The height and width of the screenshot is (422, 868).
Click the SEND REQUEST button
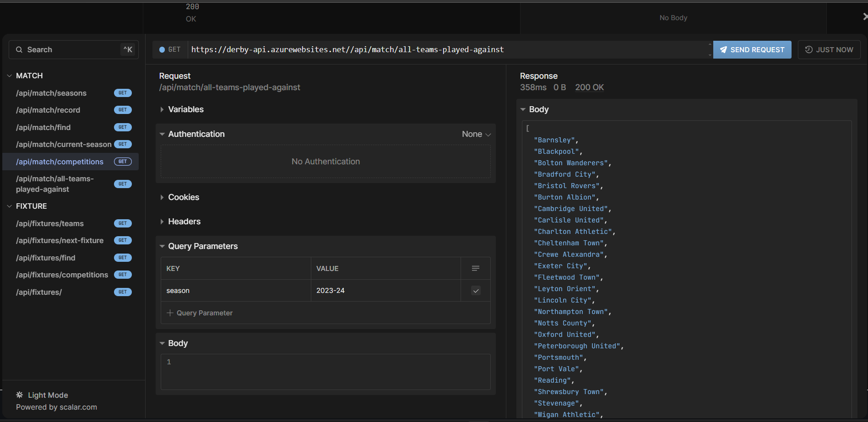(752, 49)
